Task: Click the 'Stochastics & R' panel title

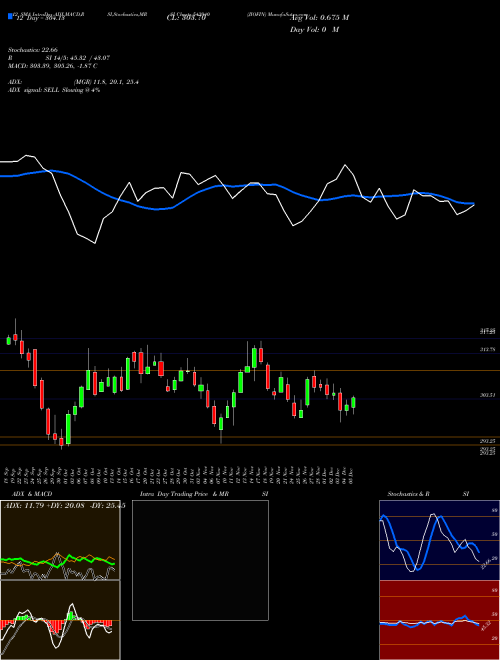Action: pyautogui.click(x=408, y=494)
